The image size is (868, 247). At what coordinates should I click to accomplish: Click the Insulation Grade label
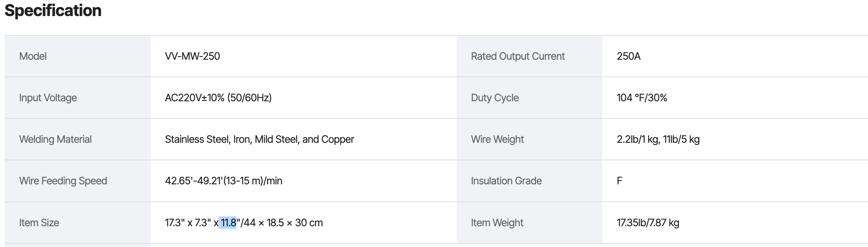tap(506, 181)
